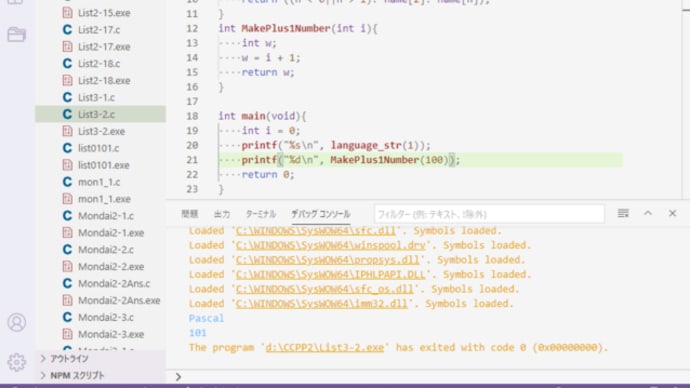The width and height of the screenshot is (690, 388).
Task: Open link d:\CCPP2\List3-2.exe
Action: point(325,347)
